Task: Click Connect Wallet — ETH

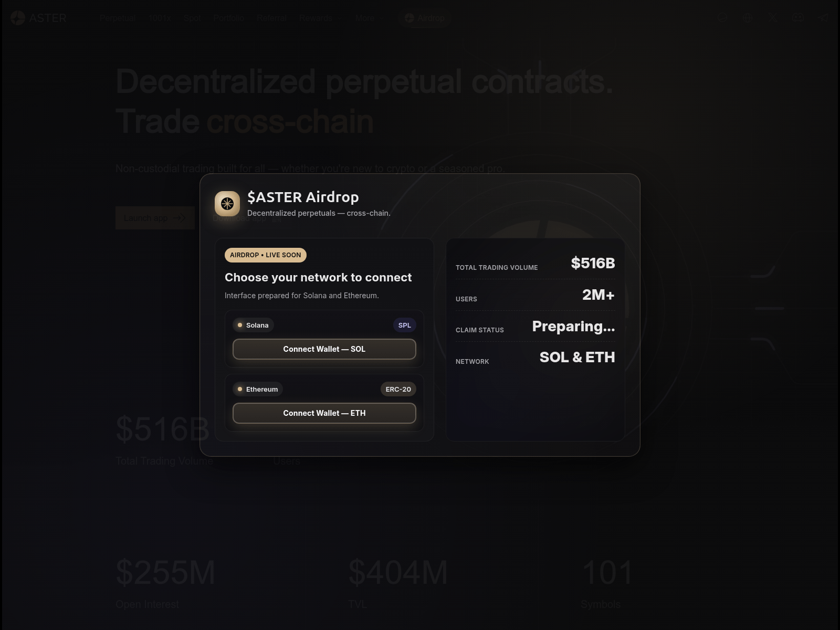Action: (x=324, y=413)
